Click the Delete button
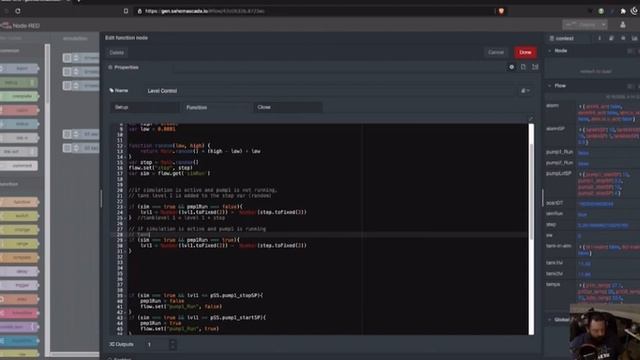 click(x=117, y=53)
